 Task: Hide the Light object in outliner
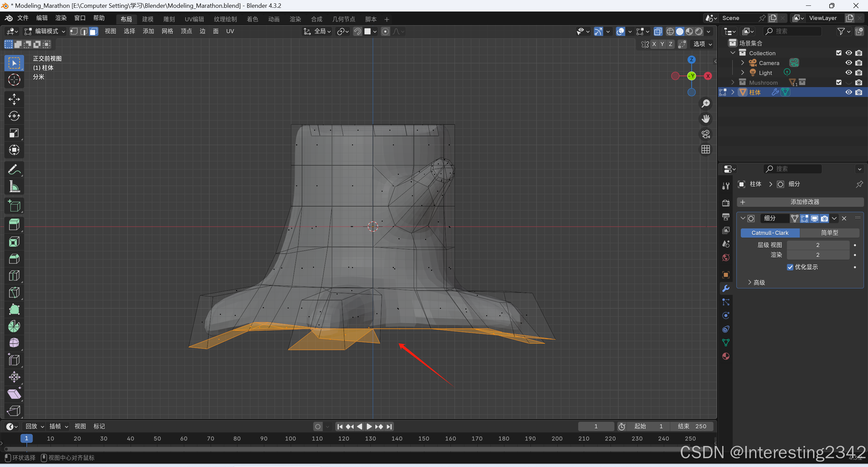coord(848,73)
